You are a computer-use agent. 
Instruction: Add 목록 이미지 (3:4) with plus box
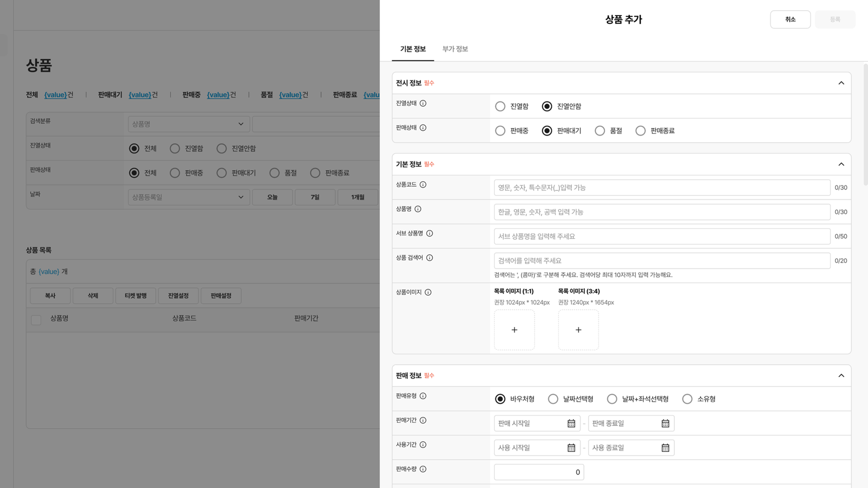tap(578, 330)
